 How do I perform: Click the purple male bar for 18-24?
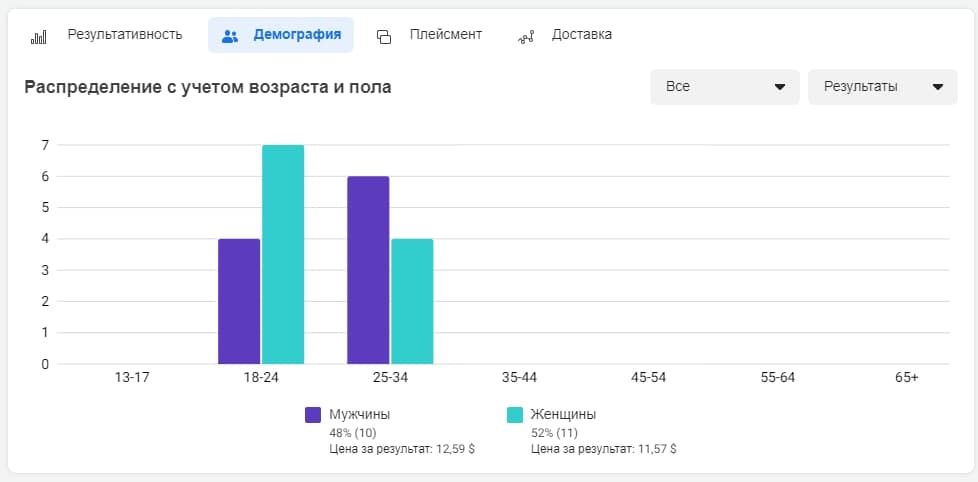(239, 301)
